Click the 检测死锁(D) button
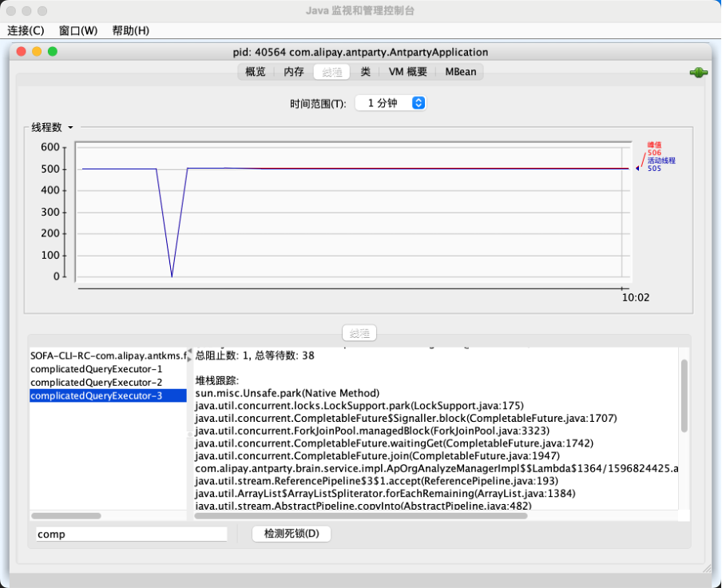The height and width of the screenshot is (588, 722). coord(292,534)
